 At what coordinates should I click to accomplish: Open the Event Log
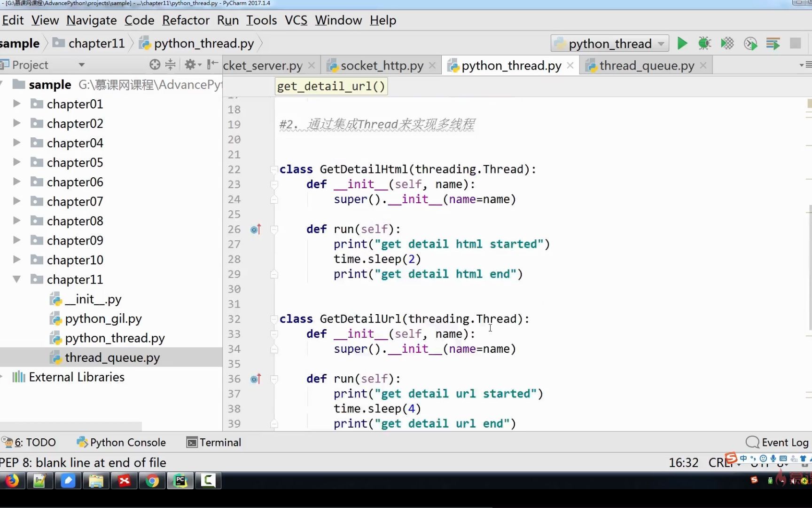[777, 443]
